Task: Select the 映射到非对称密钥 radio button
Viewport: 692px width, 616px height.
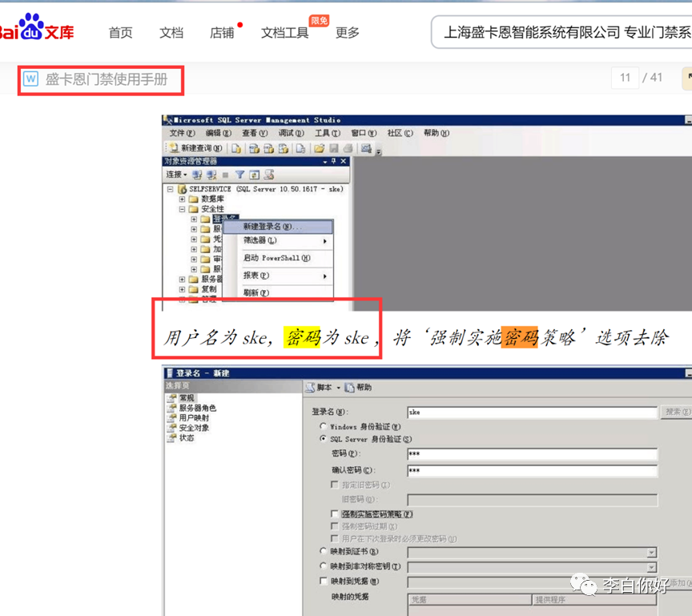Action: [323, 566]
